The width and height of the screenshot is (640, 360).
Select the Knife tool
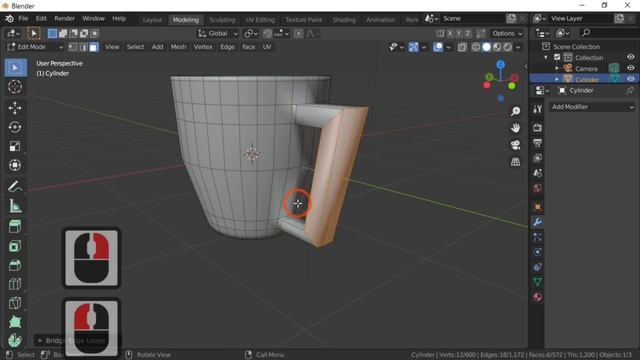pyautogui.click(x=15, y=303)
